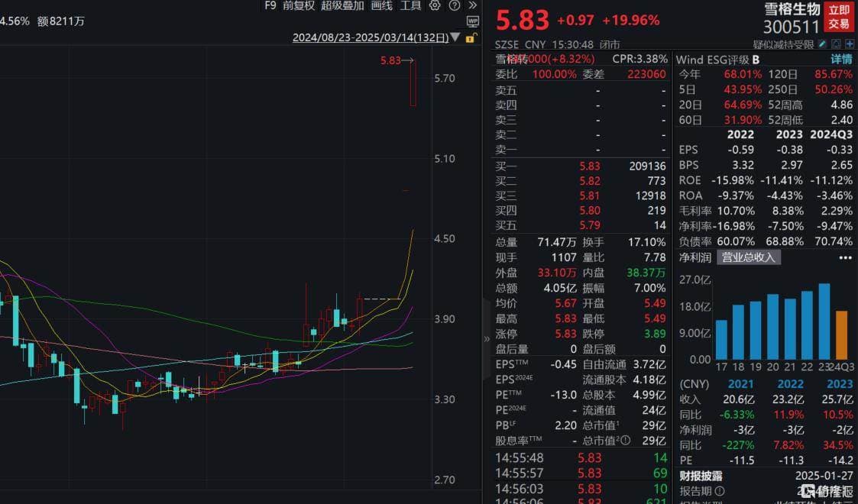Click the 跌停 3.89 limit-down price
Viewport: 858px width, 504px height.
(655, 334)
